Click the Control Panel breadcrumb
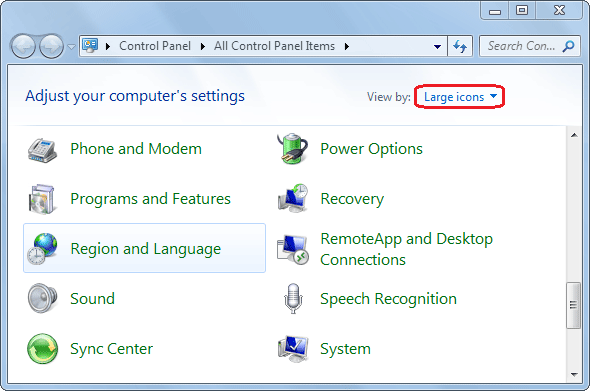 pos(155,46)
